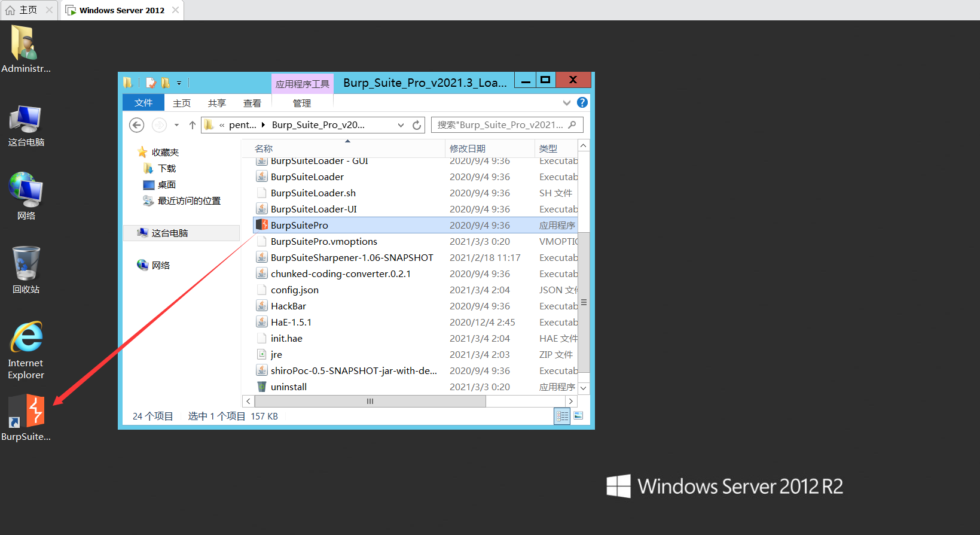This screenshot has width=980, height=535.
Task: Switch to the Windows Server 2012 VM tab
Action: (x=122, y=10)
